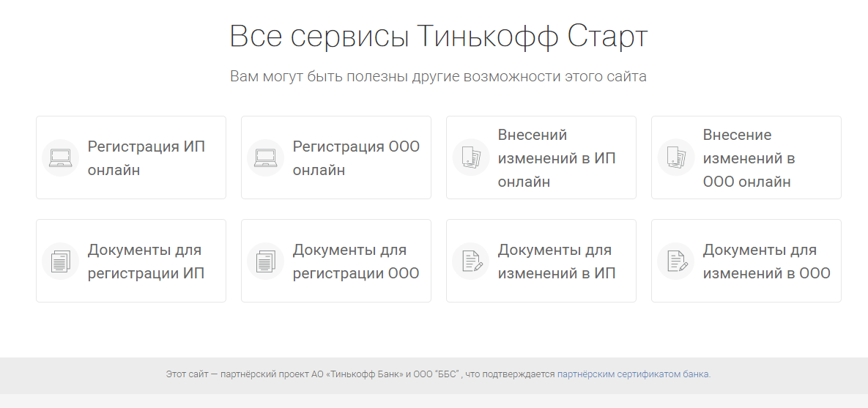
Task: Click the papers icon beside Документы для регистрации ИП
Action: coord(60,262)
